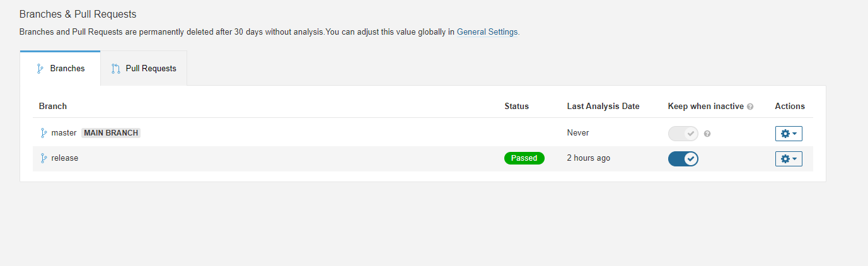This screenshot has width=868, height=266.
Task: Click the branch icon beside master
Action: [x=43, y=133]
